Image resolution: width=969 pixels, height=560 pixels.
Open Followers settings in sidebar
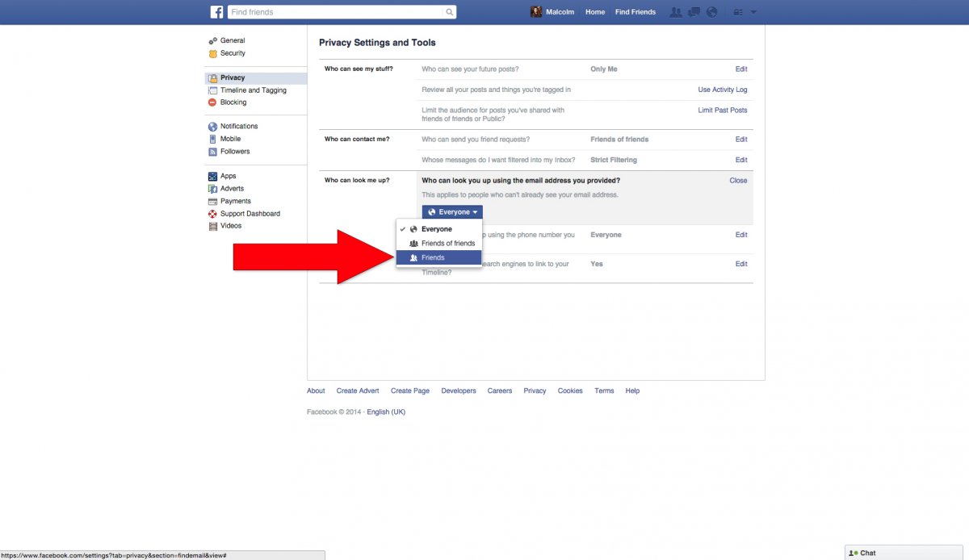coord(235,152)
